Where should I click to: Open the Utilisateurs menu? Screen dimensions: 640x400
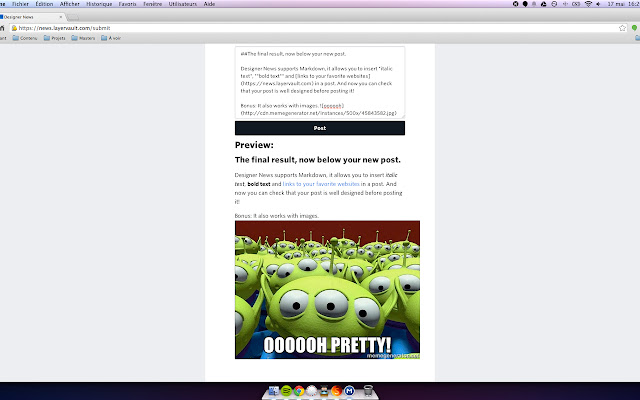[182, 4]
